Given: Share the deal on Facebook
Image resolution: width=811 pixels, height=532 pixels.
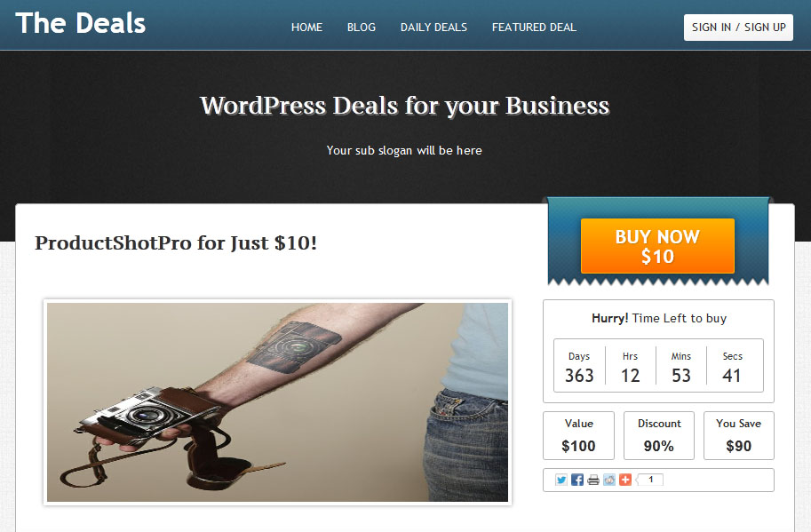Looking at the screenshot, I should pos(577,480).
